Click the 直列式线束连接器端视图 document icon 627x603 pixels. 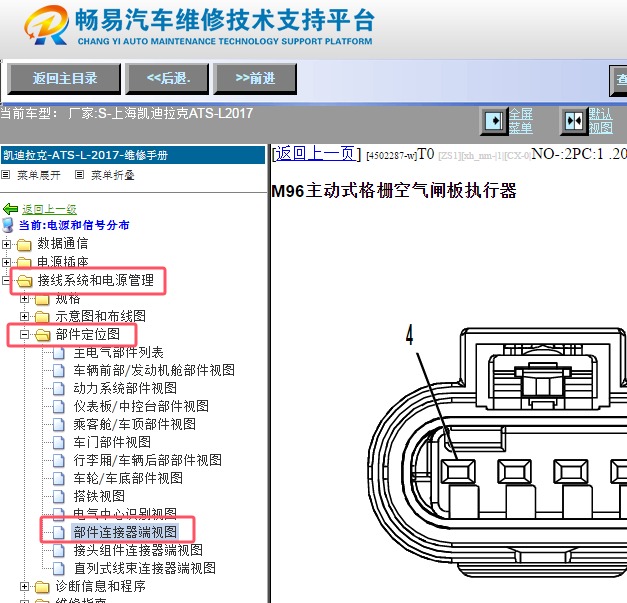tap(59, 569)
